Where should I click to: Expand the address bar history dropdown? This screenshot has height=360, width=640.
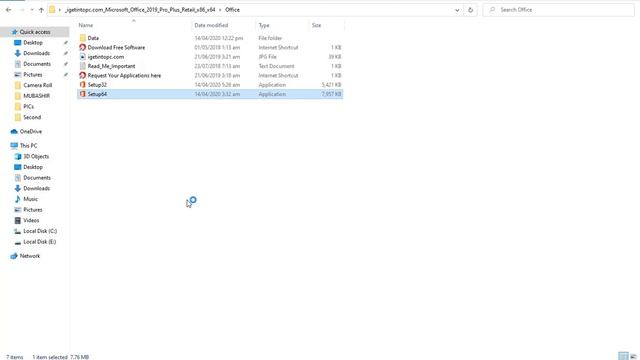[x=457, y=10]
